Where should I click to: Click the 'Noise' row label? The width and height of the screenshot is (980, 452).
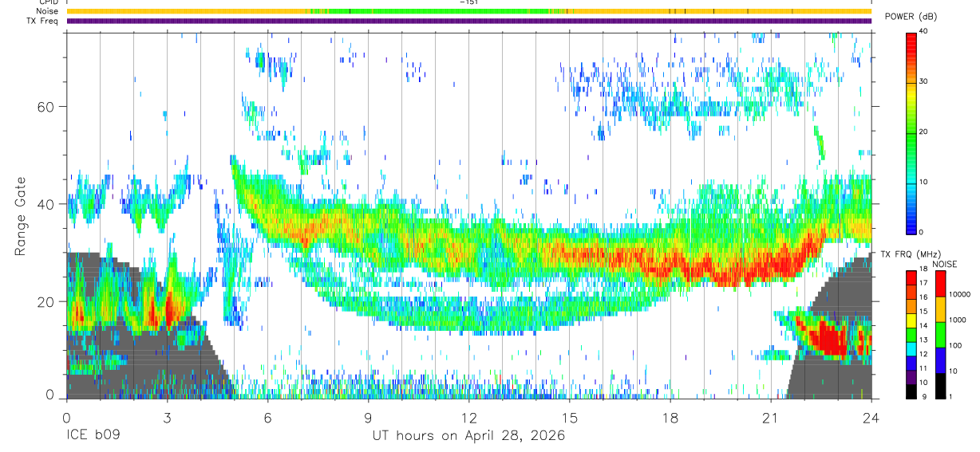(x=47, y=11)
